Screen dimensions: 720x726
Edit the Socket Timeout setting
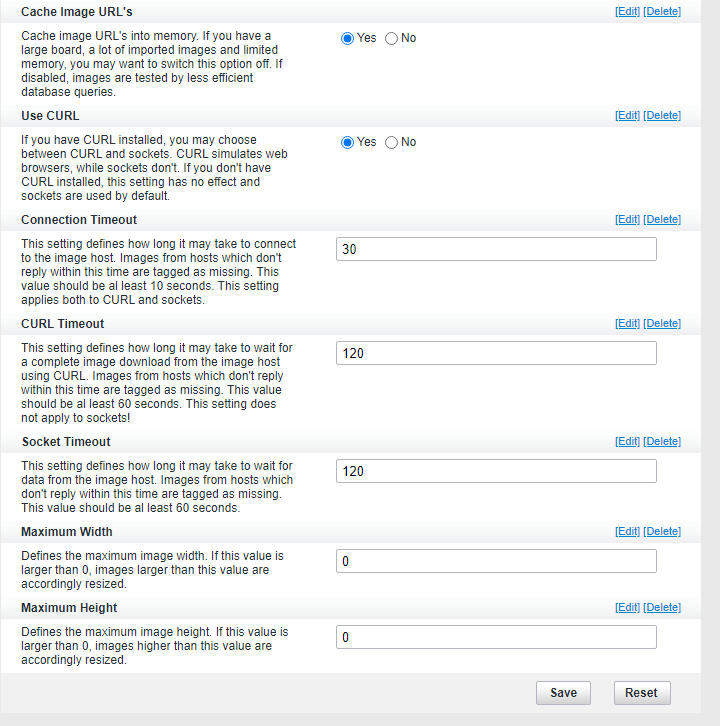pos(627,441)
